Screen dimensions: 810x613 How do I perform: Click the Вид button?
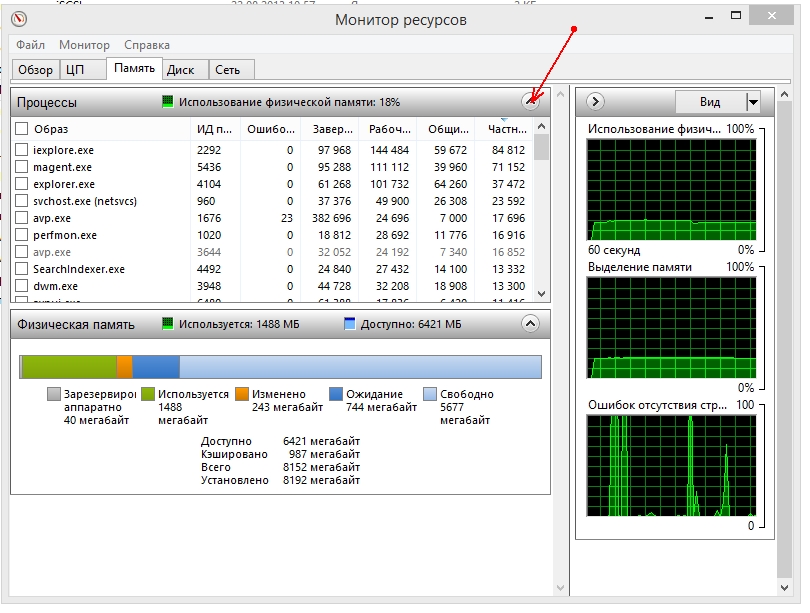click(x=709, y=102)
